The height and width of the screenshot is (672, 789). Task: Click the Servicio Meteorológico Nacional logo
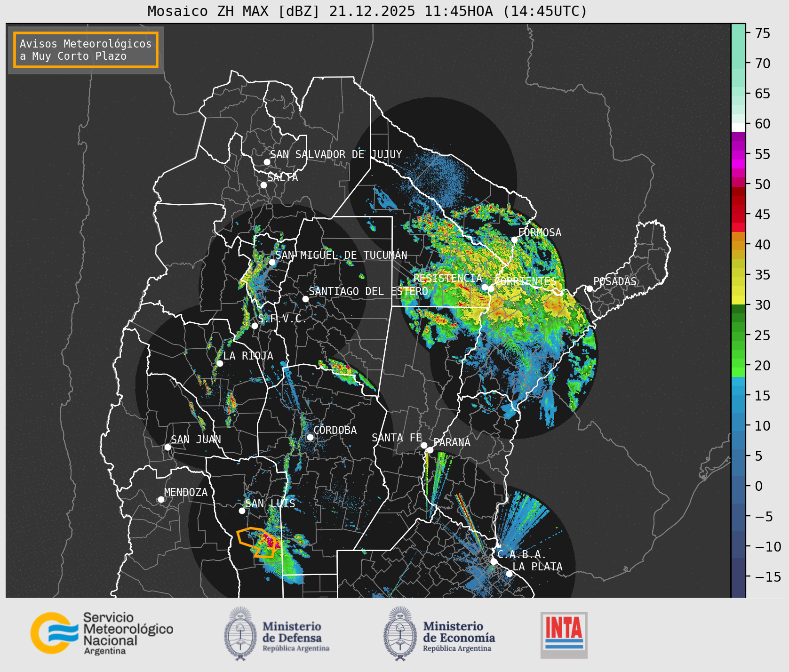coord(102,633)
